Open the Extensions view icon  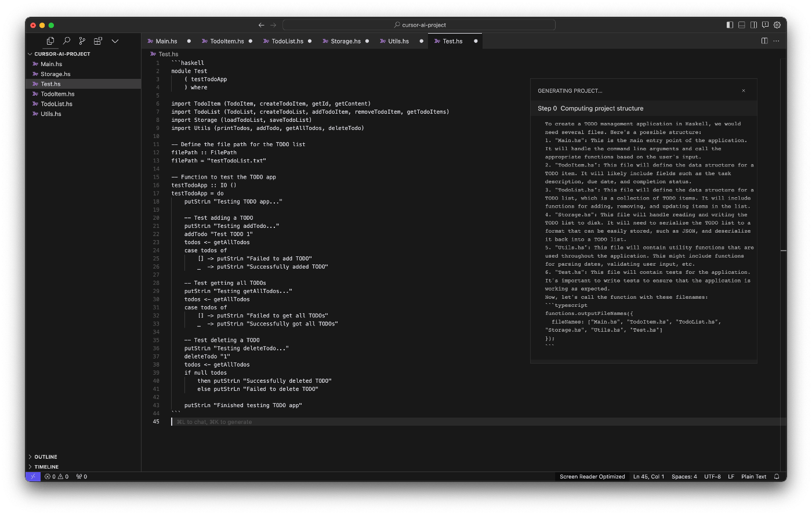point(98,41)
